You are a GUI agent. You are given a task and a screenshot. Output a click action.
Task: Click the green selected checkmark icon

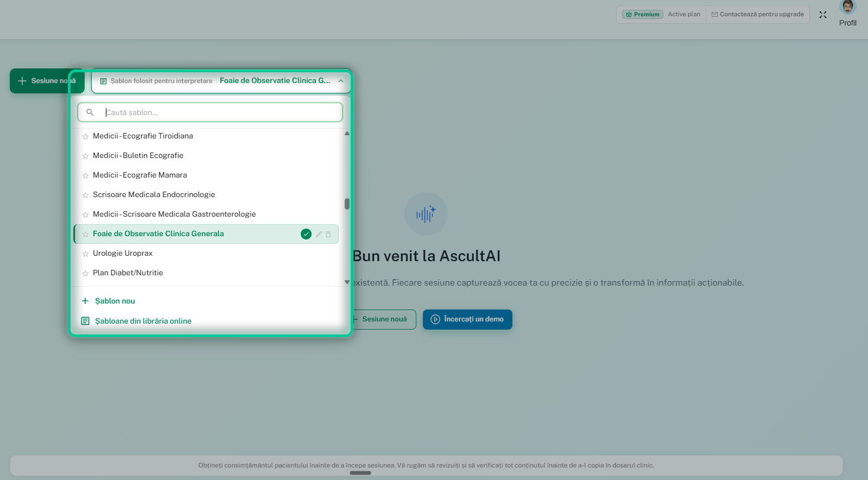pyautogui.click(x=306, y=234)
